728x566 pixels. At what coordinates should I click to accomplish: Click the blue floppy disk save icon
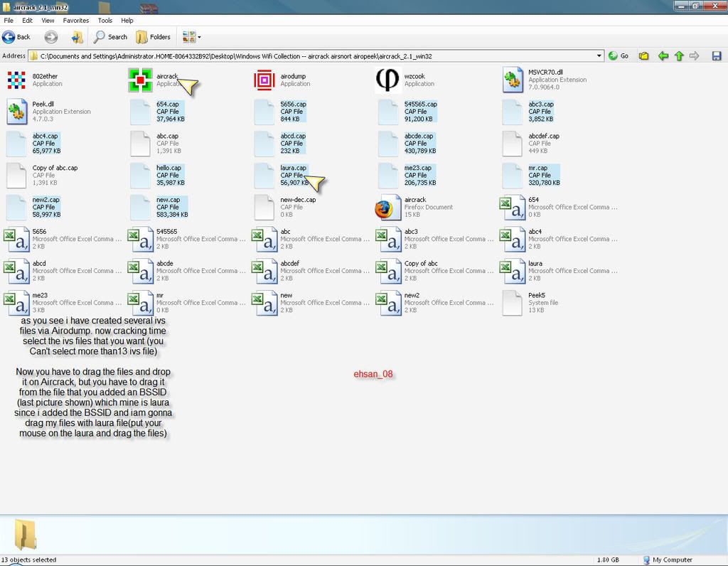tap(717, 56)
